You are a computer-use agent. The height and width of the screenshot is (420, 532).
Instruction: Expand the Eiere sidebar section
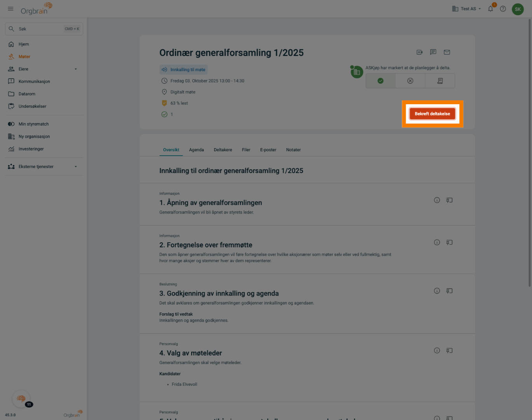click(76, 69)
